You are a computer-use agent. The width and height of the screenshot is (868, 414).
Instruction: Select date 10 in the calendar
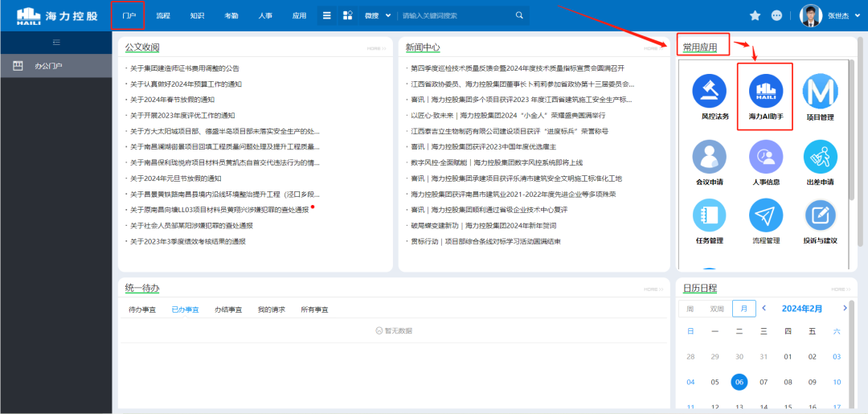point(837,382)
